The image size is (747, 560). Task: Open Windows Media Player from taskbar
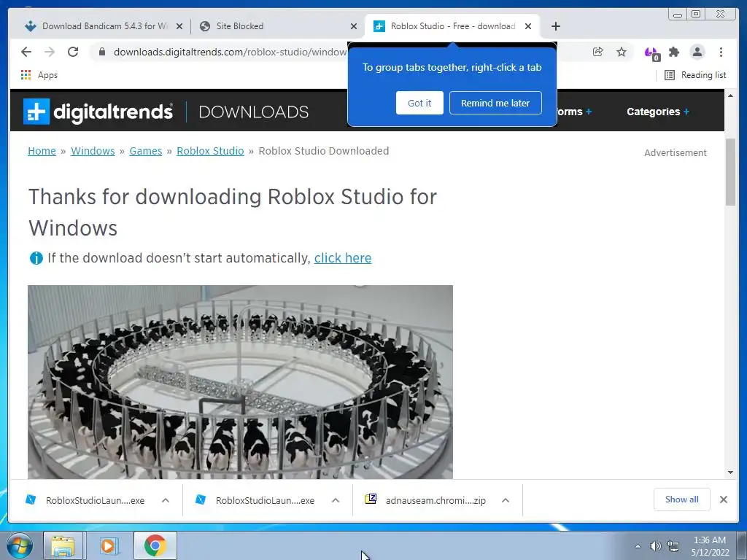point(109,545)
